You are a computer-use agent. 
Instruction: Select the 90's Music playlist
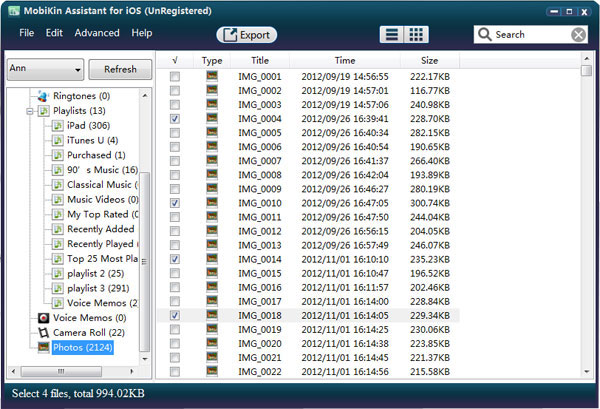(102, 170)
